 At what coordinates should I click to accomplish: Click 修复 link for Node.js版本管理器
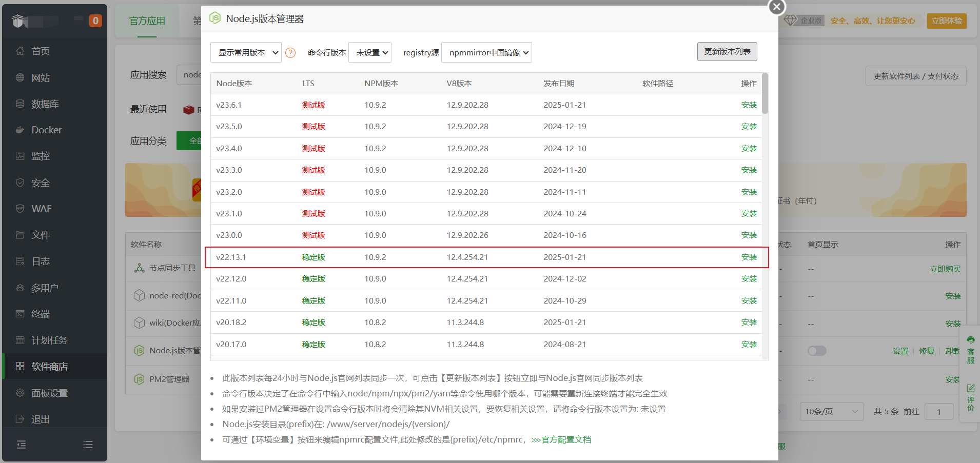(927, 351)
